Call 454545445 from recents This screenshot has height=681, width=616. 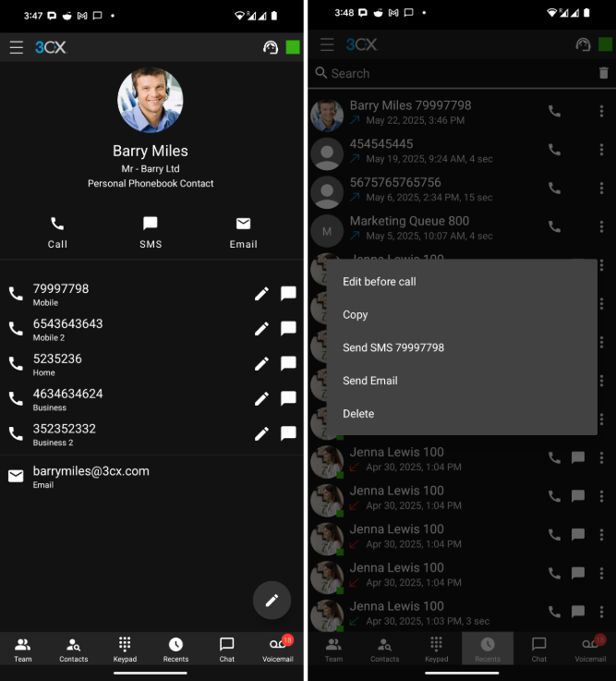[x=554, y=150]
